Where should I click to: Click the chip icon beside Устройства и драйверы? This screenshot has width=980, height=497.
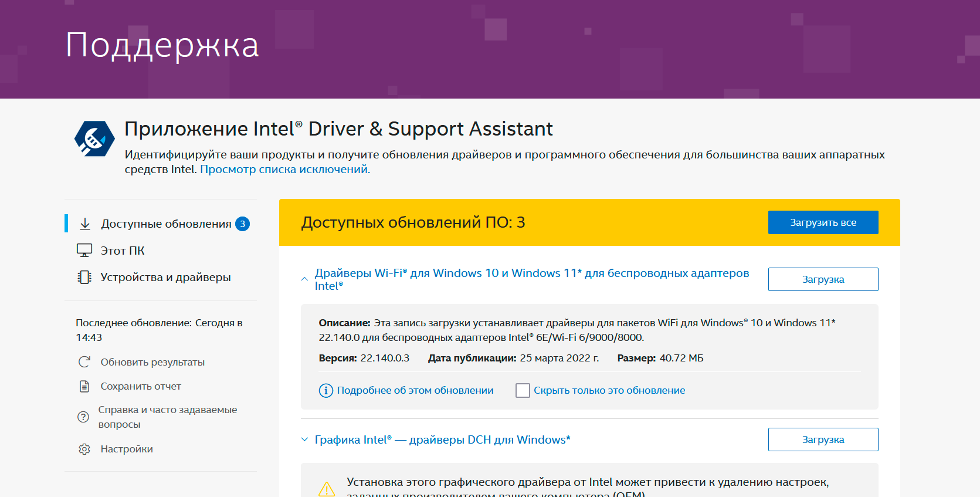tap(84, 277)
